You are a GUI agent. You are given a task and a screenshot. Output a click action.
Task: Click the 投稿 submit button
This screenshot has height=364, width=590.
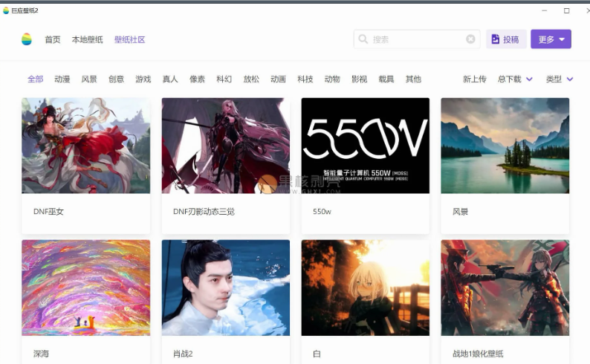(507, 39)
